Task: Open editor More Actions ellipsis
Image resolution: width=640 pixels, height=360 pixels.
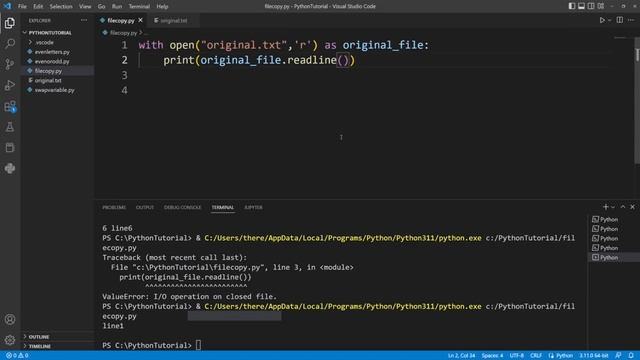Action: 631,20
